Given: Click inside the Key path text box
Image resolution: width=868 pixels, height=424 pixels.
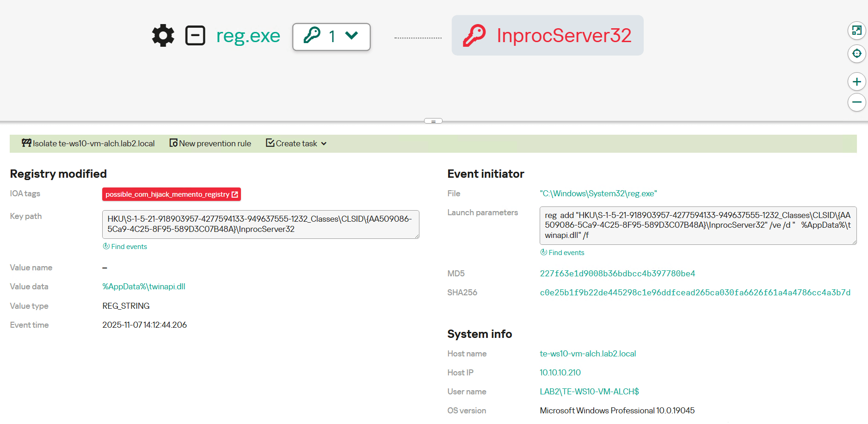Looking at the screenshot, I should pyautogui.click(x=260, y=224).
